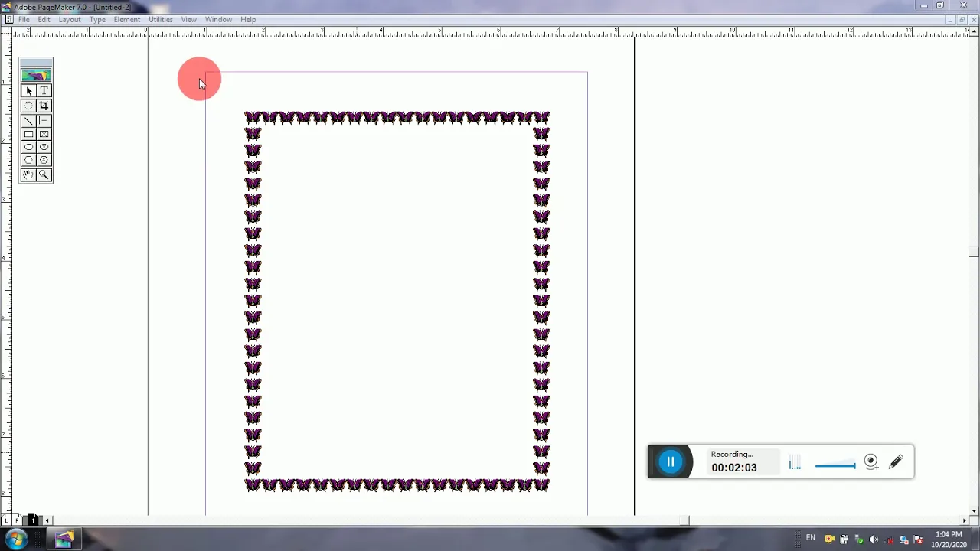The width and height of the screenshot is (980, 551).
Task: Open the Help menu
Action: 248,19
